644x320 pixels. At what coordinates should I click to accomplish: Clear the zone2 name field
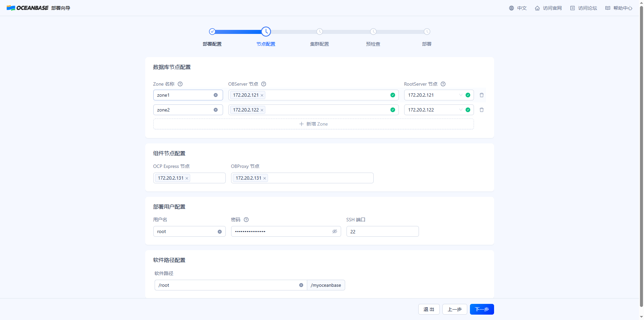pyautogui.click(x=216, y=110)
